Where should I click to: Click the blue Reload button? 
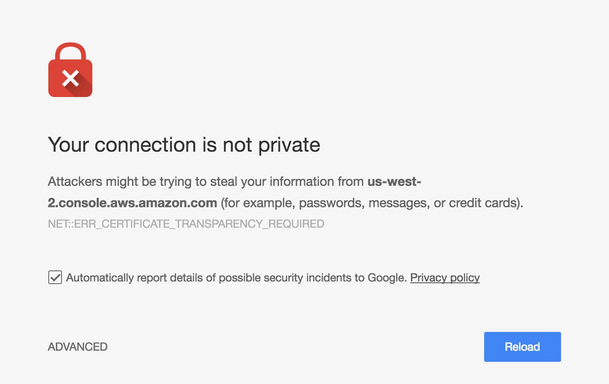522,346
